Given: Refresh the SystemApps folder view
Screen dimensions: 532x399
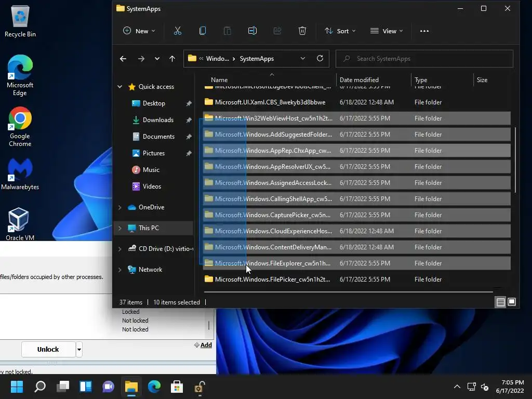Looking at the screenshot, I should coord(320,58).
